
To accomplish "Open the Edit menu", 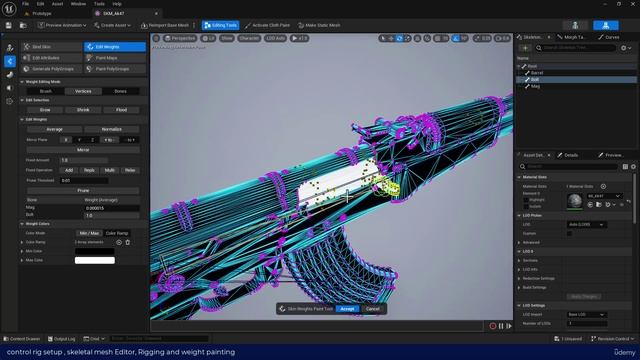I will [40, 4].
